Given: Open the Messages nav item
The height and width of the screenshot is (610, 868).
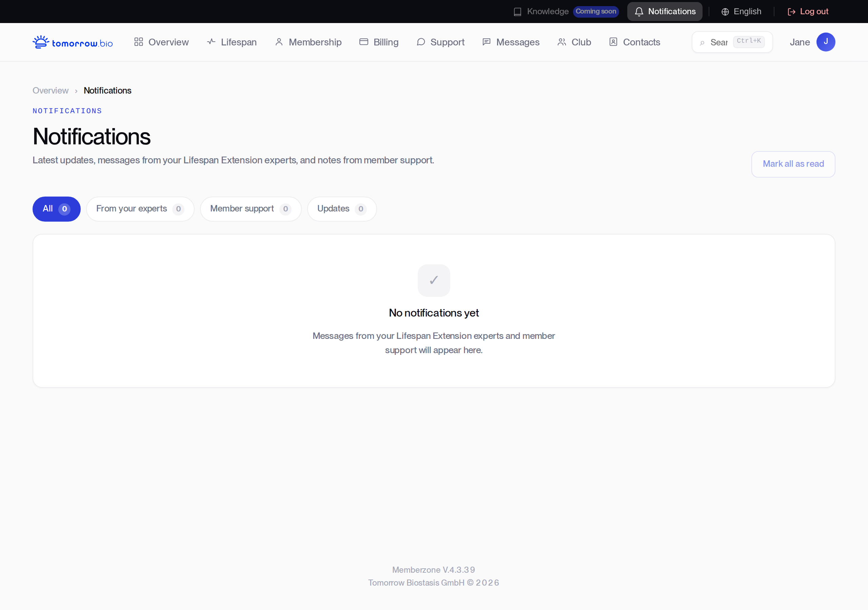Looking at the screenshot, I should pyautogui.click(x=511, y=42).
